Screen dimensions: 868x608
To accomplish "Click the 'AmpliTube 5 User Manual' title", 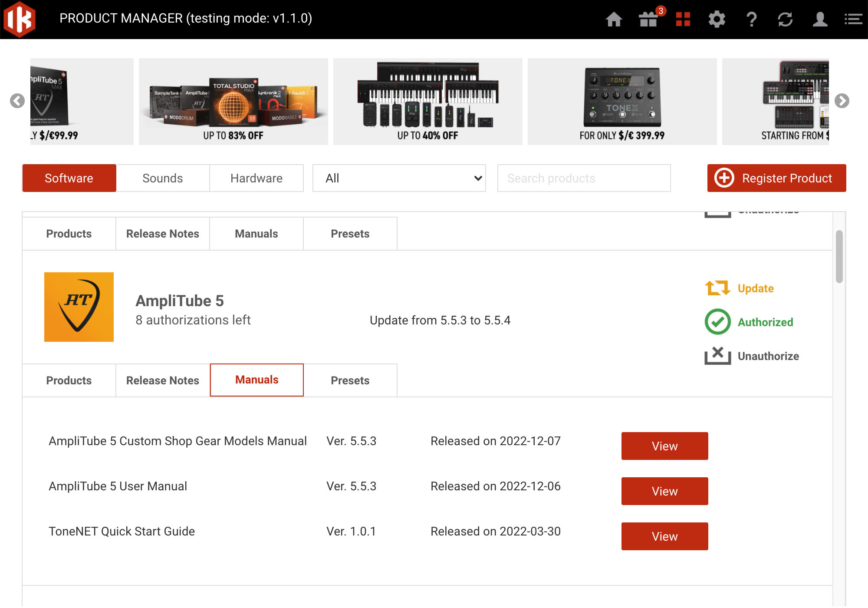I will click(118, 486).
